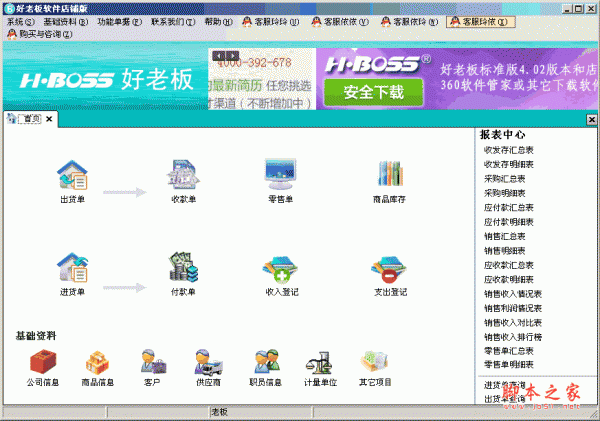Open the 应付款明细表 report
The image size is (600, 421).
coord(509,222)
